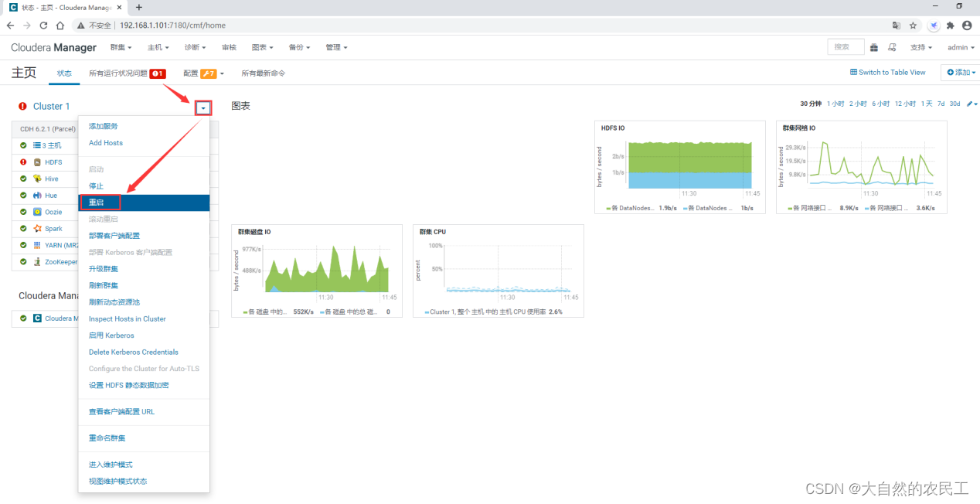The image size is (980, 504).
Task: Click the Cloudera Management Service C icon
Action: coord(37,318)
